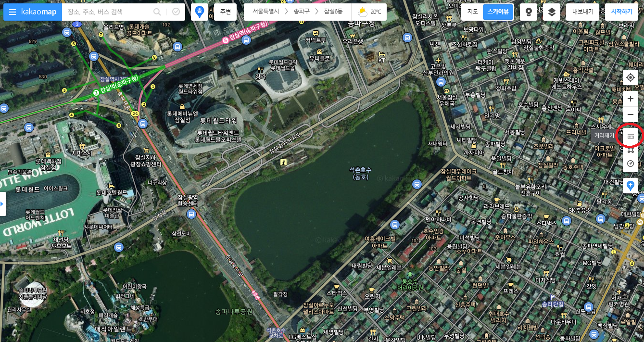Select the radius measurement tool
Image resolution: width=644 pixels, height=342 pixels.
[631, 164]
